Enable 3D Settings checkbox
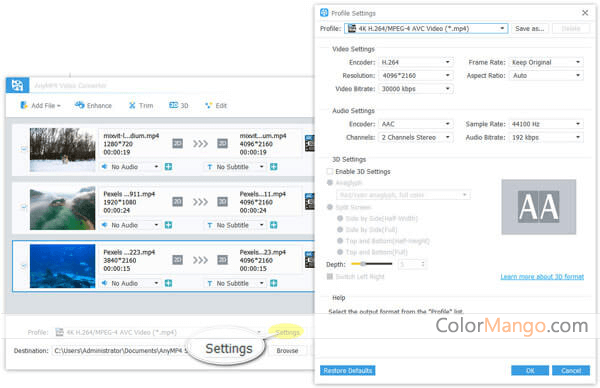Viewport: 600px width, 388px height. tap(330, 171)
